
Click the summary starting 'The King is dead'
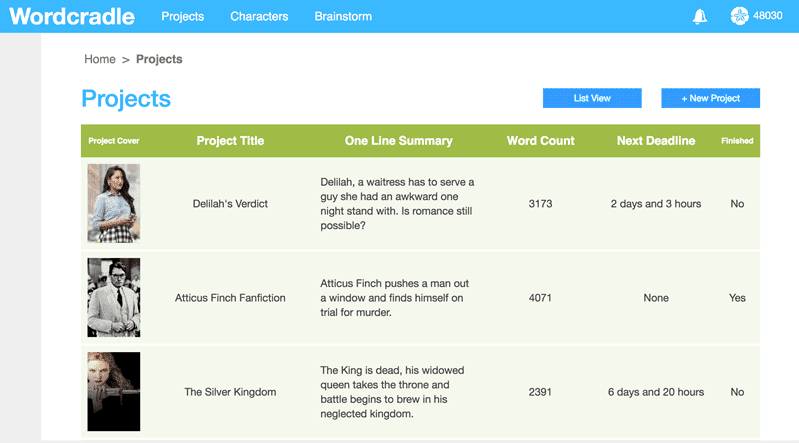[392, 392]
